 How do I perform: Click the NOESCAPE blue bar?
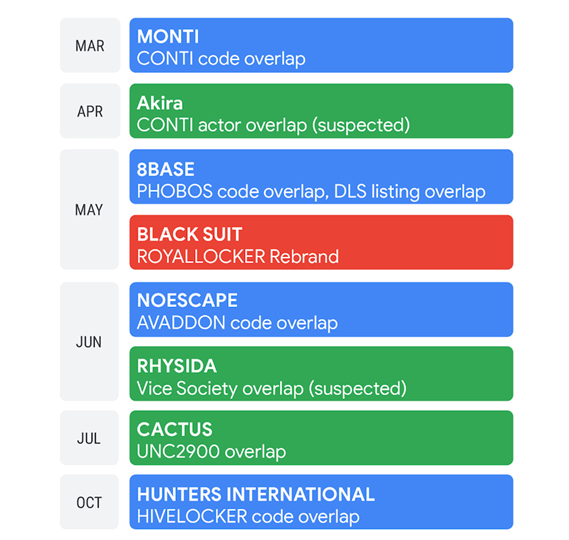pyautogui.click(x=321, y=310)
